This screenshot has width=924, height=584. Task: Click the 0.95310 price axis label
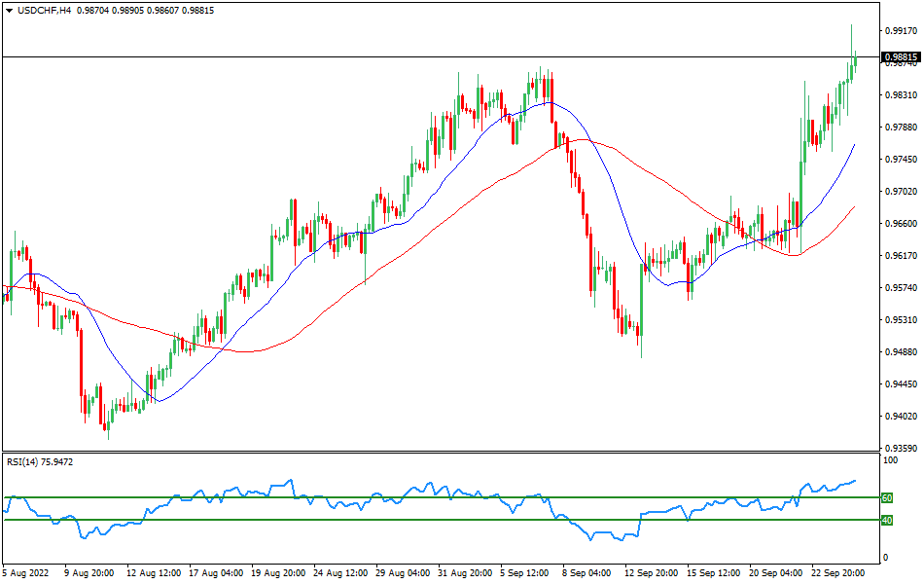click(x=901, y=320)
